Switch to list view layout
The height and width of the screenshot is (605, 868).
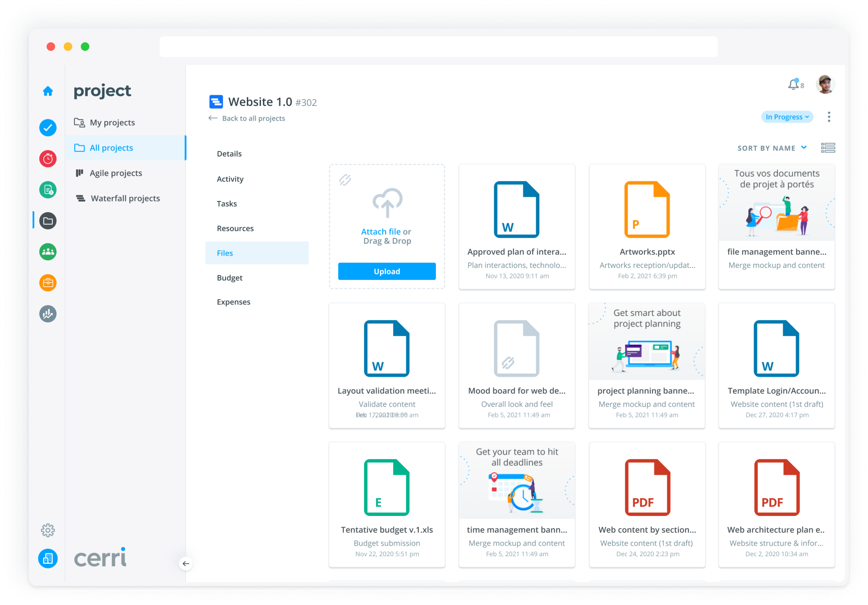(828, 148)
